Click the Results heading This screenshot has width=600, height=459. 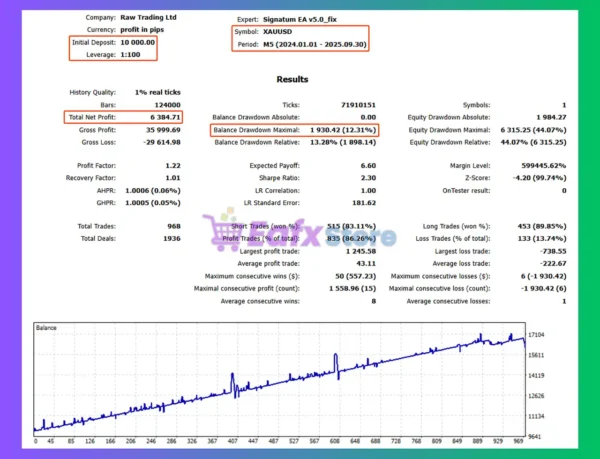point(292,80)
